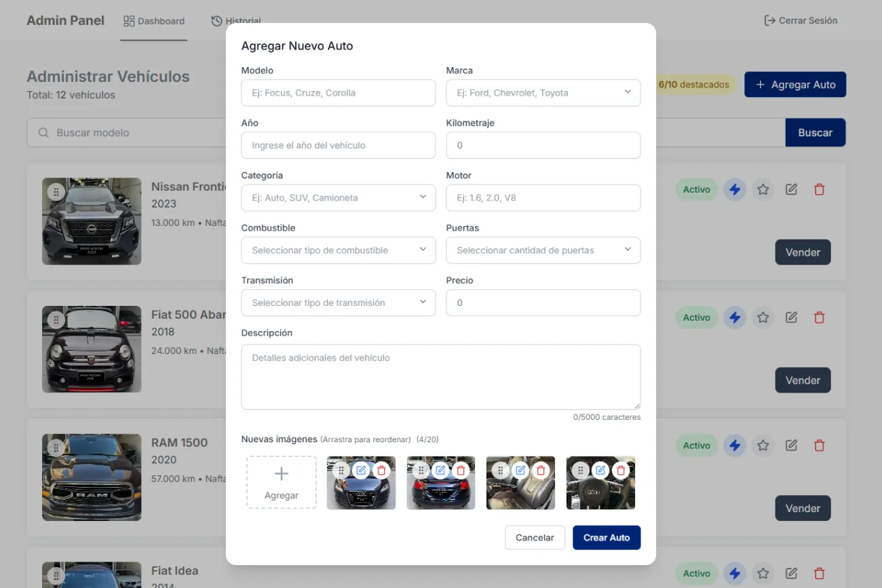882x588 pixels.
Task: Delete the Fiat 500 Abarth vehicle
Action: 819,317
